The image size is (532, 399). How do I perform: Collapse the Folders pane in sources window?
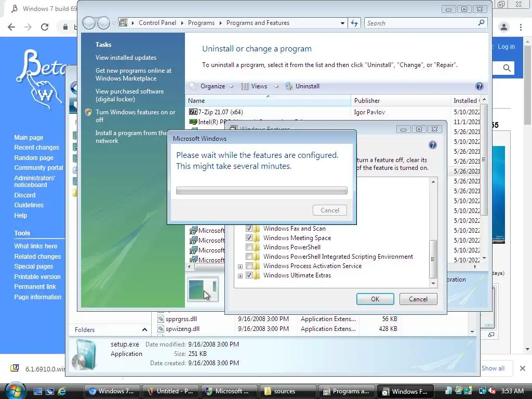(x=144, y=329)
